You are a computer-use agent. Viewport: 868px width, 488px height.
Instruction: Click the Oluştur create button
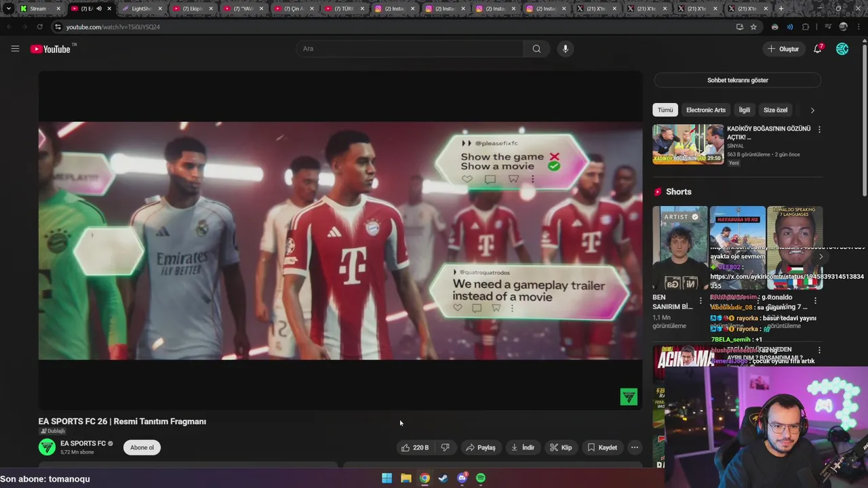point(783,49)
